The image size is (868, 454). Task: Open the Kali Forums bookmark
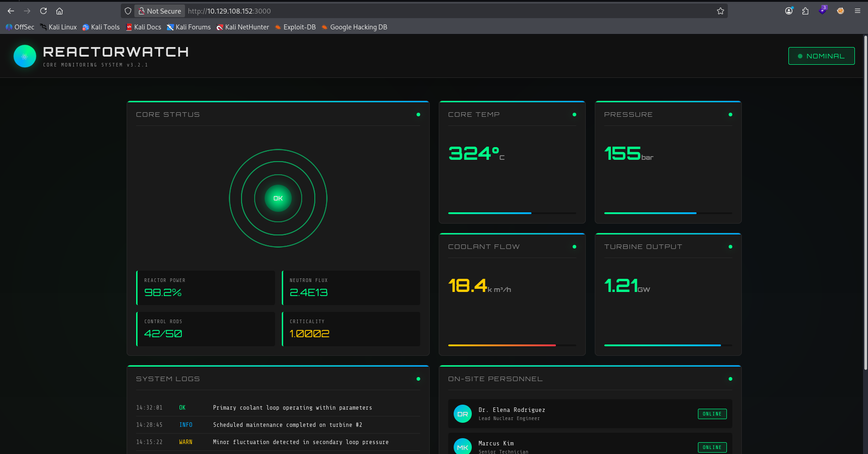tap(189, 27)
